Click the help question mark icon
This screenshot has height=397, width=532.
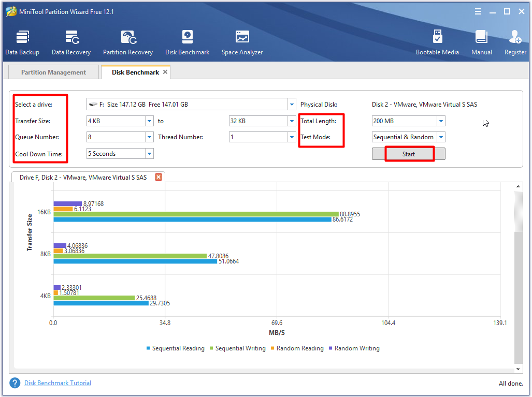pos(15,383)
